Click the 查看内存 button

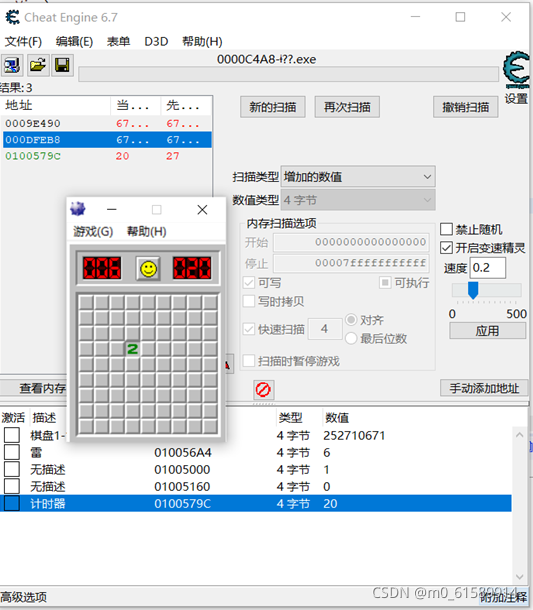[x=34, y=388]
